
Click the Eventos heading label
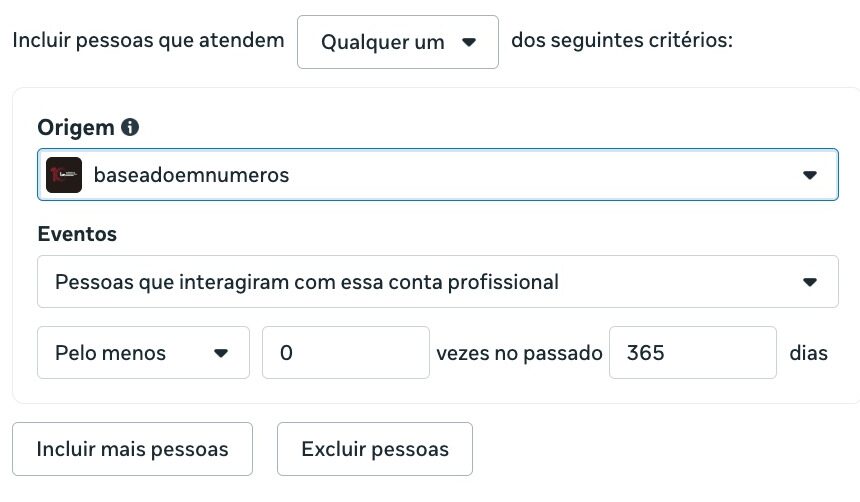pos(77,234)
